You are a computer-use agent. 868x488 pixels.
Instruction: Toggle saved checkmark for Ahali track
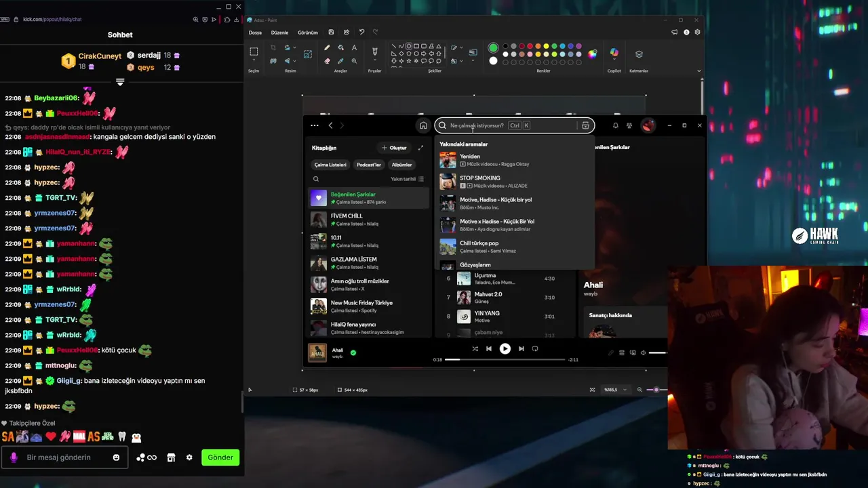point(353,352)
